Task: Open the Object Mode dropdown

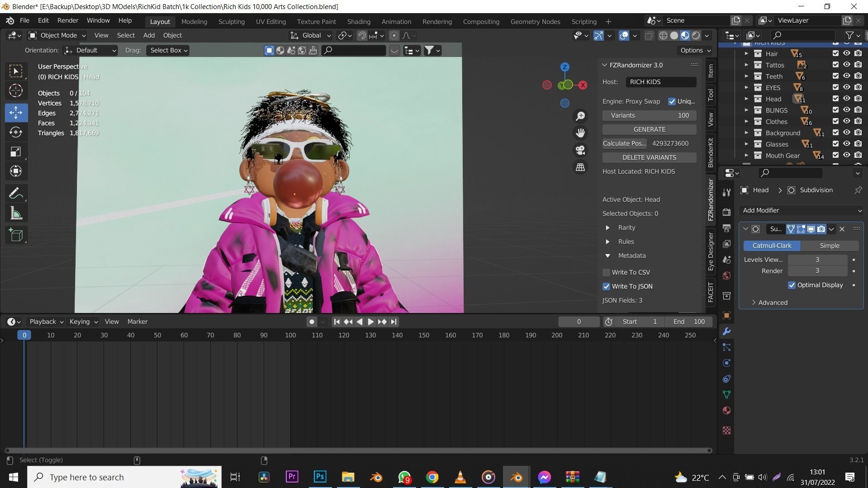Action: pyautogui.click(x=57, y=35)
